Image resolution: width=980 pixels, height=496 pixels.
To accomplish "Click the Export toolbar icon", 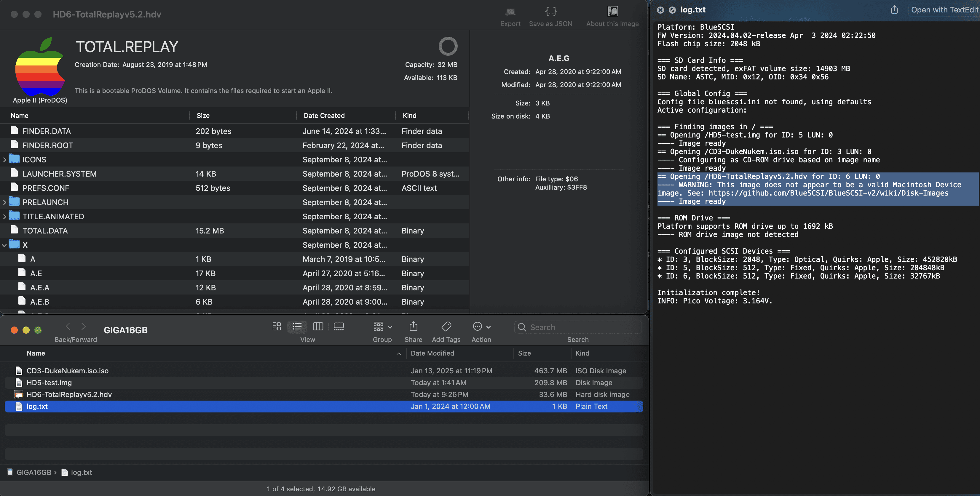I will (510, 12).
